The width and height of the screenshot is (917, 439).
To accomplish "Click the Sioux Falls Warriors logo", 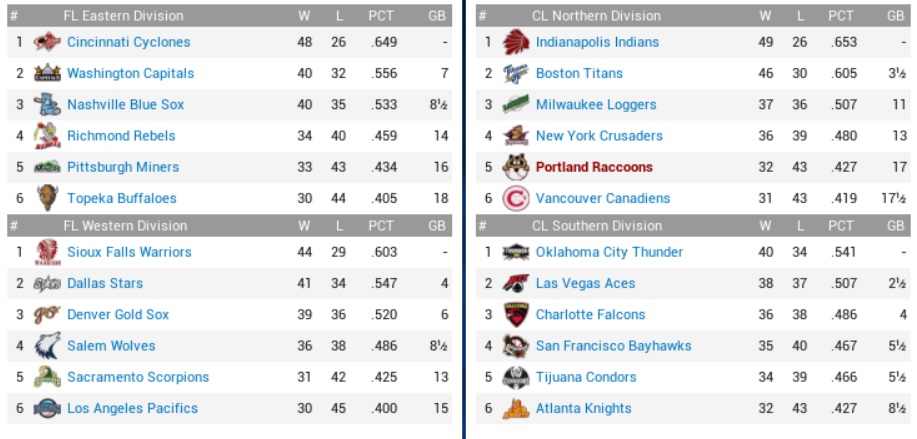I will click(47, 252).
